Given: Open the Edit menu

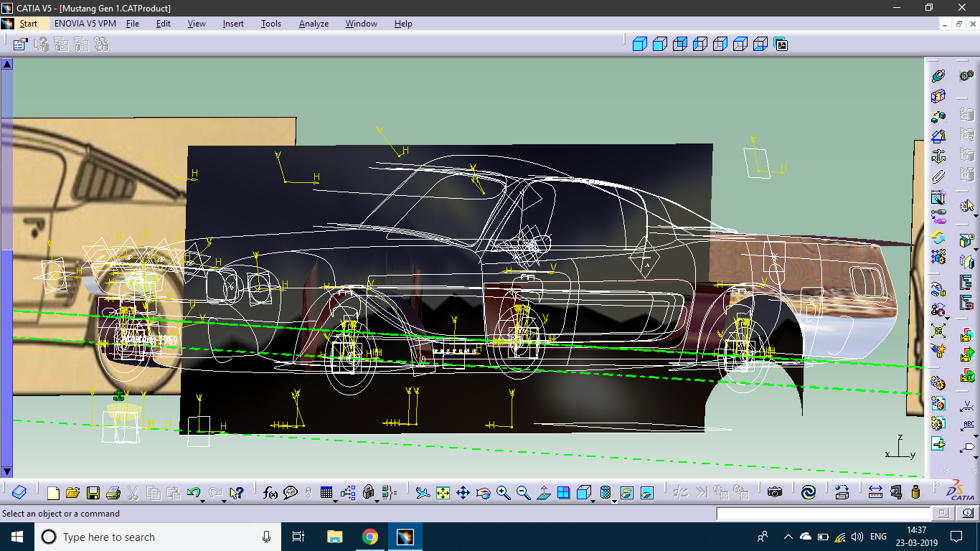Looking at the screenshot, I should coord(164,24).
